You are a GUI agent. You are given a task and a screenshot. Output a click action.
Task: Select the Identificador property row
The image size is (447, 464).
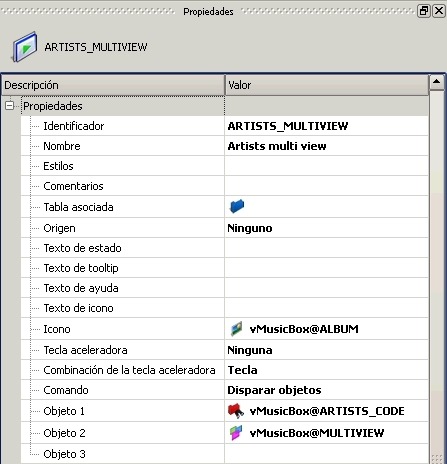[x=225, y=126]
